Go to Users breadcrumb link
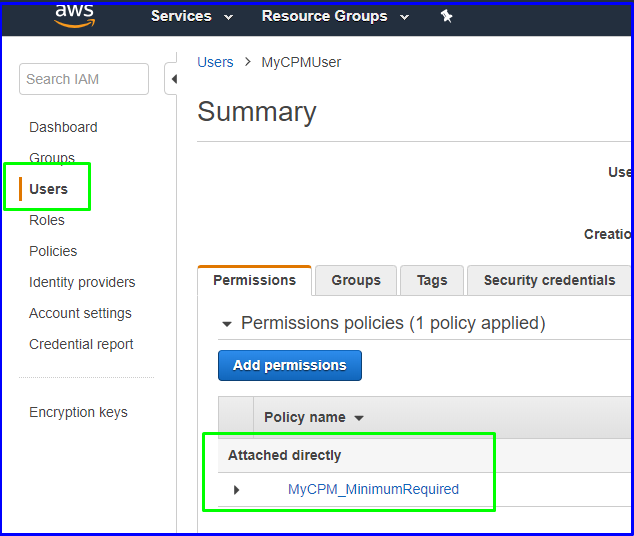The width and height of the screenshot is (634, 536). 215,62
